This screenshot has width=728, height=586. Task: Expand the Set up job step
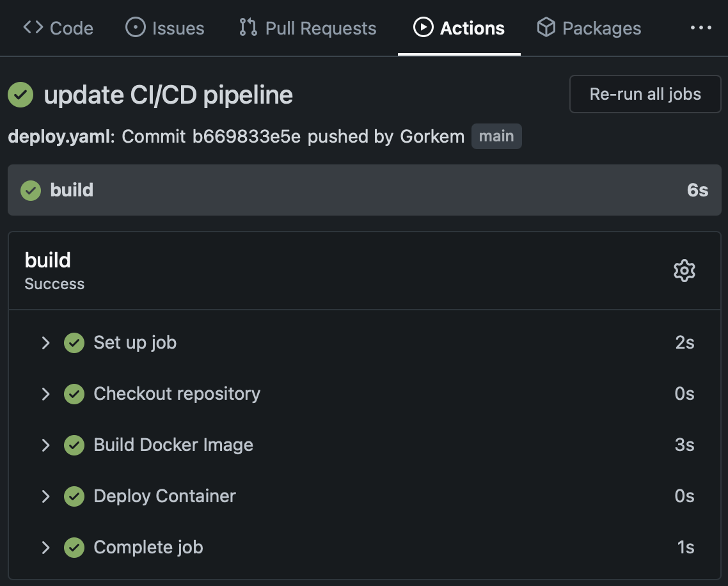45,343
